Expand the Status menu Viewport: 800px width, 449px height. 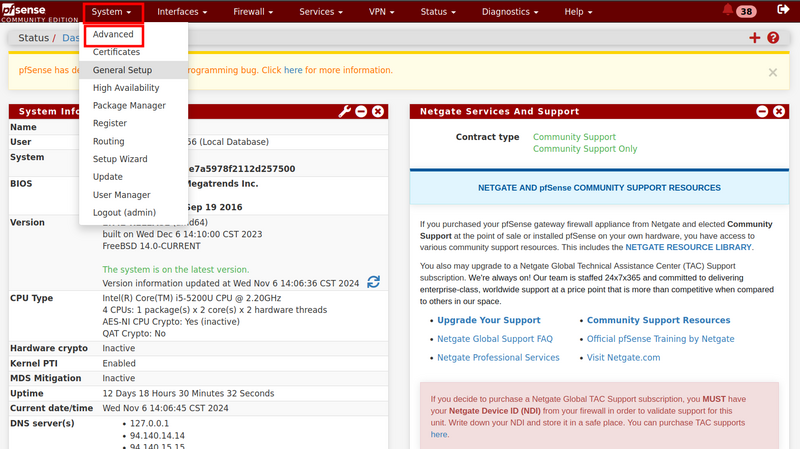coord(438,12)
